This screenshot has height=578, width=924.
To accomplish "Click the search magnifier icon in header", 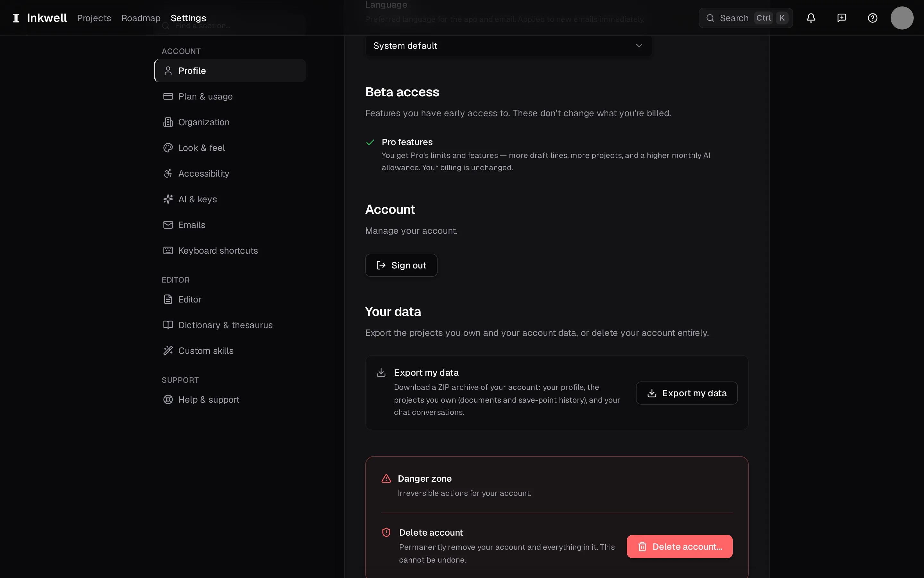I will point(710,18).
